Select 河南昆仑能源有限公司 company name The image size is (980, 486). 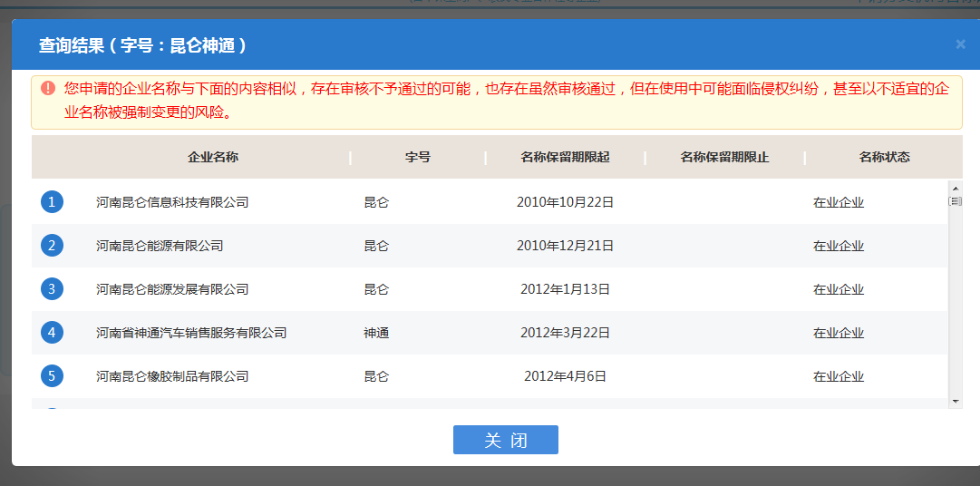click(160, 246)
